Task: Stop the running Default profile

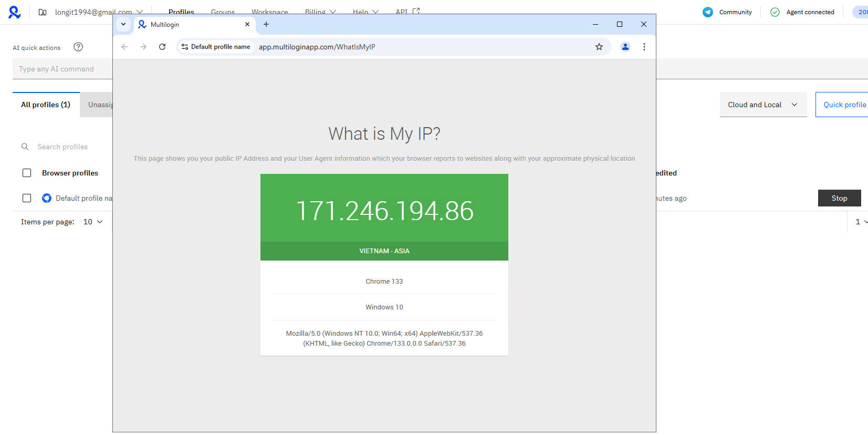Action: [x=839, y=198]
